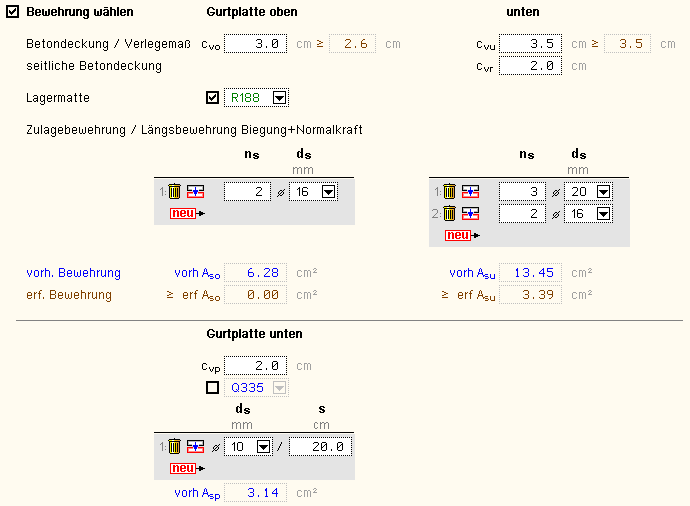The image size is (690, 506).
Task: Click the cvr lateral cover input field
Action: (530, 66)
